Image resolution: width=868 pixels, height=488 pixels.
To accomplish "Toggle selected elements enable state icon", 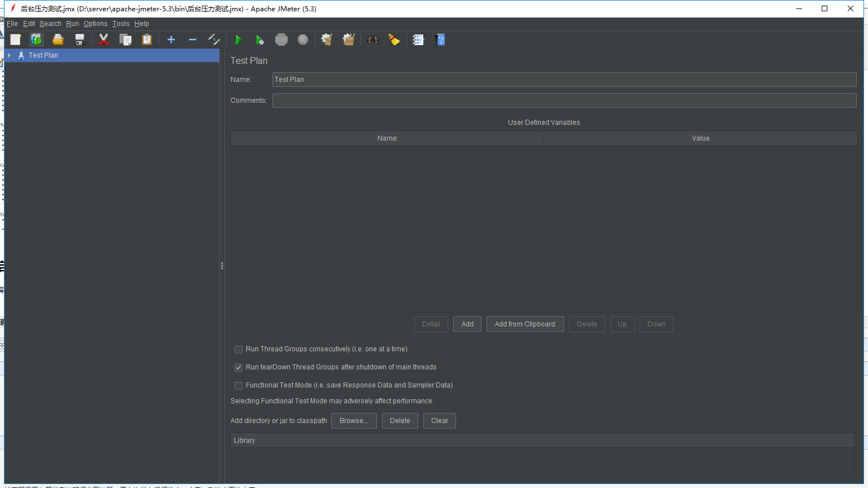I will click(x=214, y=40).
